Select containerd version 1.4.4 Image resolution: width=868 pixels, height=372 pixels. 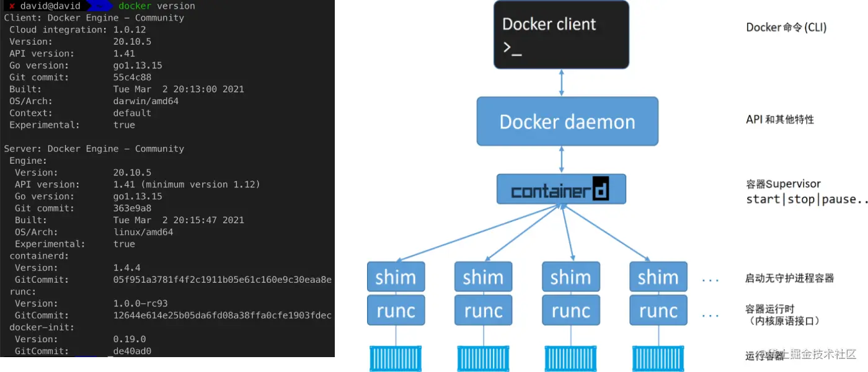coord(126,268)
